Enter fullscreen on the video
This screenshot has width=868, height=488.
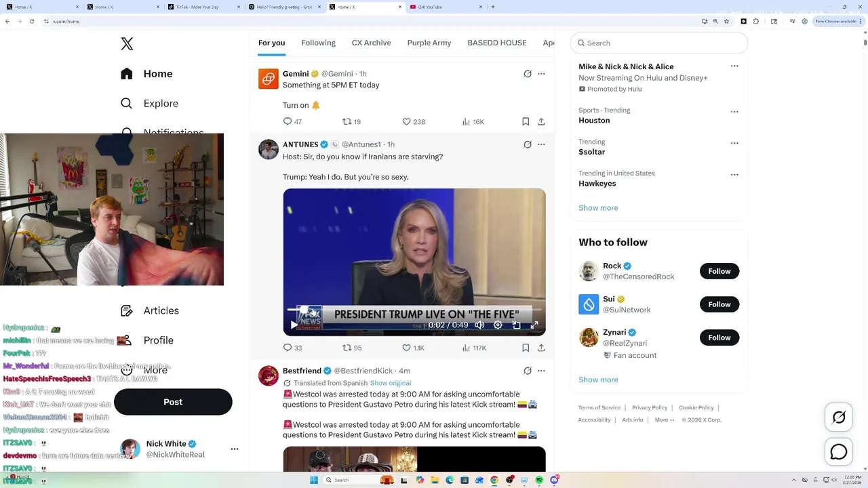[x=534, y=325]
